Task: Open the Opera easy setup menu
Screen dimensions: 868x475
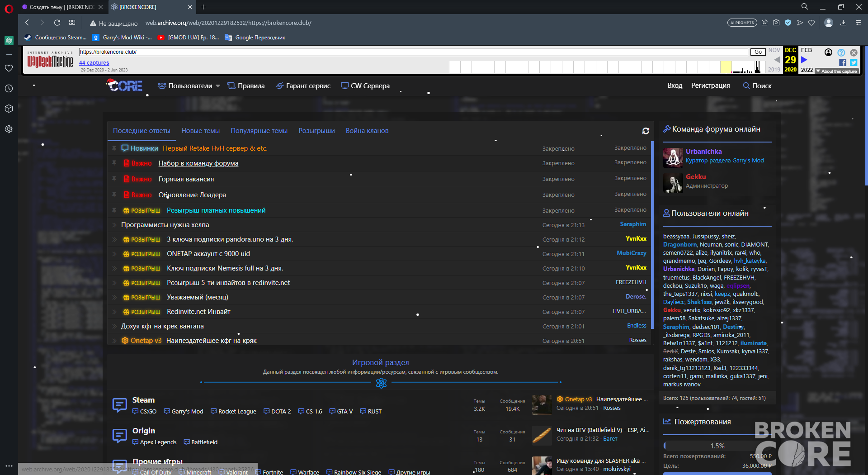Action: 858,23
